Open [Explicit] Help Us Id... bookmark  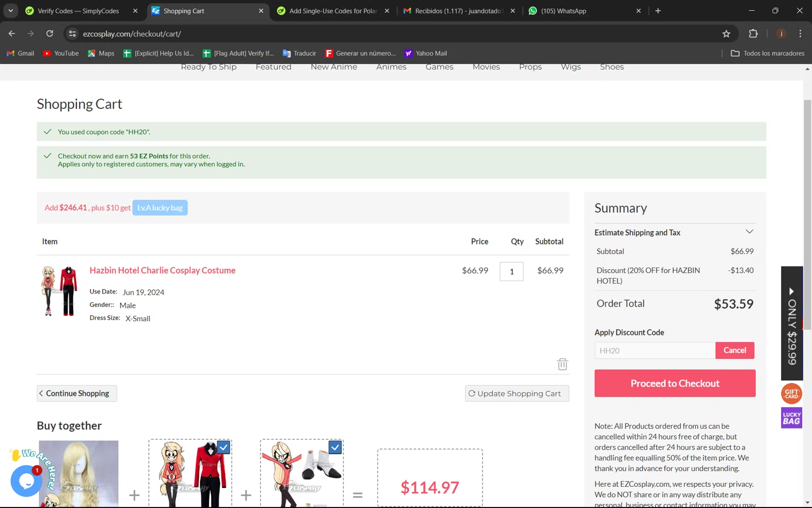point(158,53)
